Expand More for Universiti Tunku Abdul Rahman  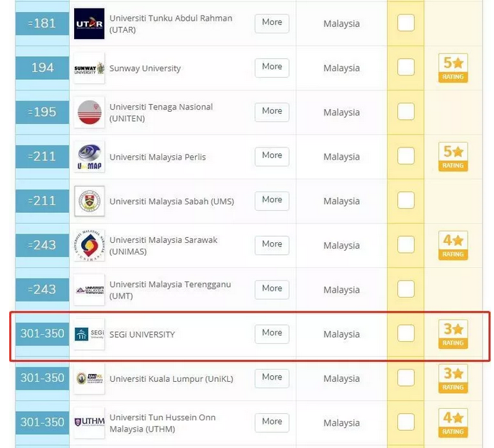click(x=272, y=23)
